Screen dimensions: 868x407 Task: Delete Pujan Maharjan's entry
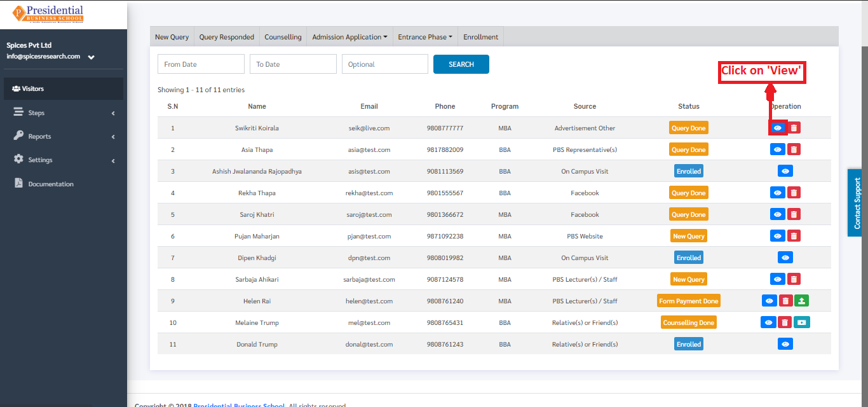(x=794, y=236)
